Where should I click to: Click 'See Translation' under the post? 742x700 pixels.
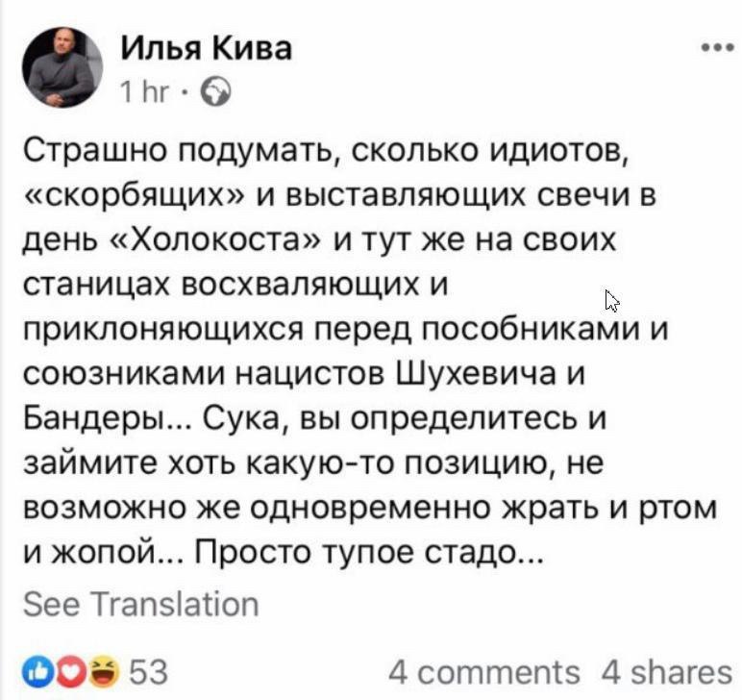click(x=141, y=604)
